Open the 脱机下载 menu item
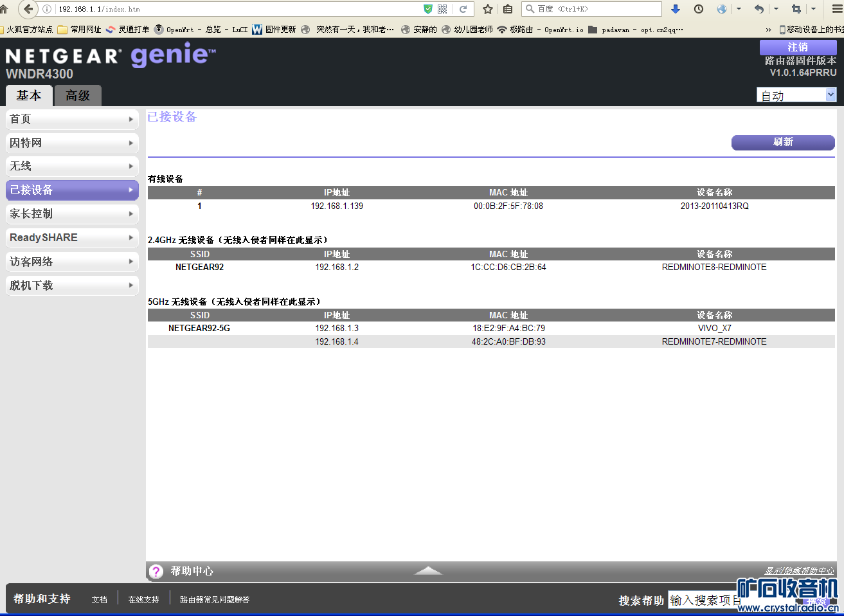Viewport: 844px width, 616px height. pyautogui.click(x=72, y=285)
